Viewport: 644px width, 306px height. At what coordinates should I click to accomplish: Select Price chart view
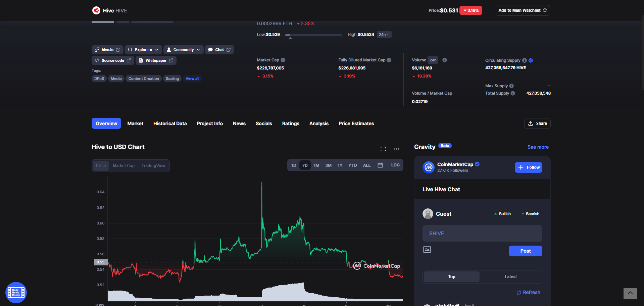coord(101,166)
